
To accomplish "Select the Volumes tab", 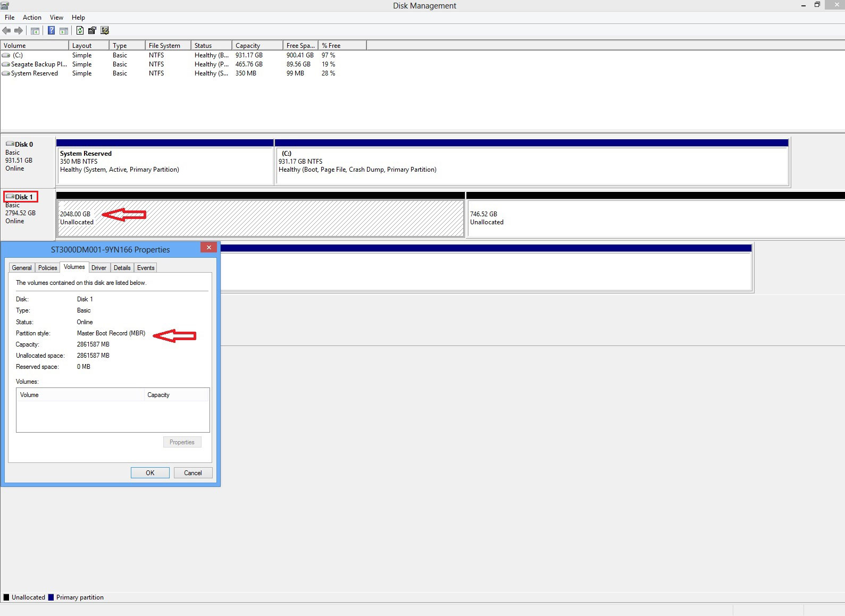I will click(74, 267).
